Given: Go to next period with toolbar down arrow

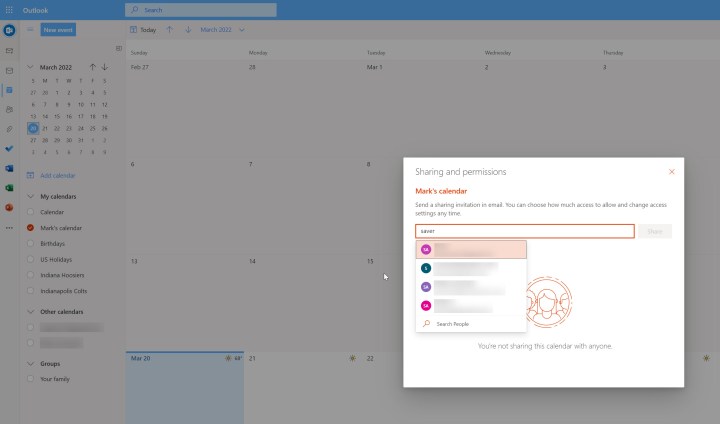Looking at the screenshot, I should pos(188,29).
